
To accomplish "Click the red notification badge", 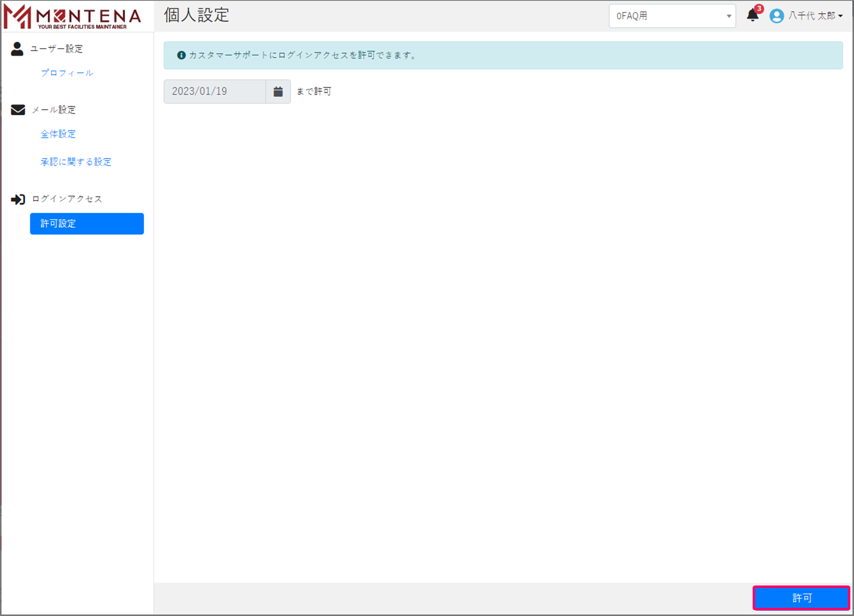I will pos(759,9).
